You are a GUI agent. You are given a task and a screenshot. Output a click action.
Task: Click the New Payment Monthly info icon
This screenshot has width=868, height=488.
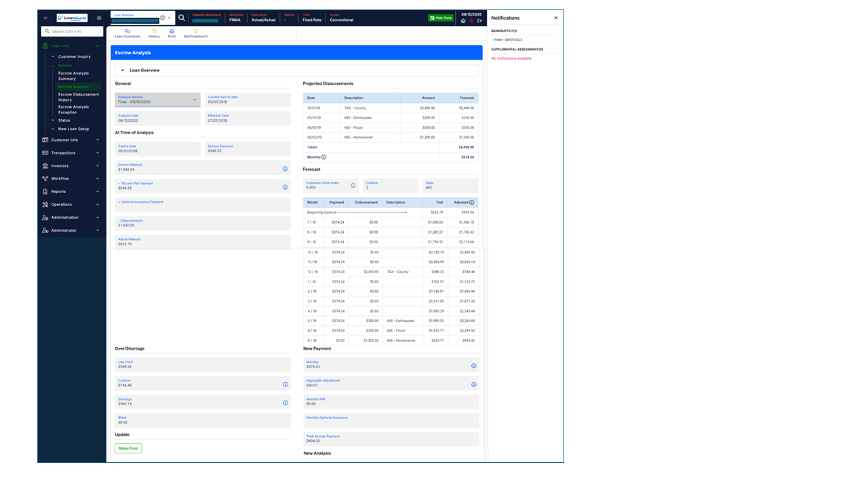[x=474, y=366]
